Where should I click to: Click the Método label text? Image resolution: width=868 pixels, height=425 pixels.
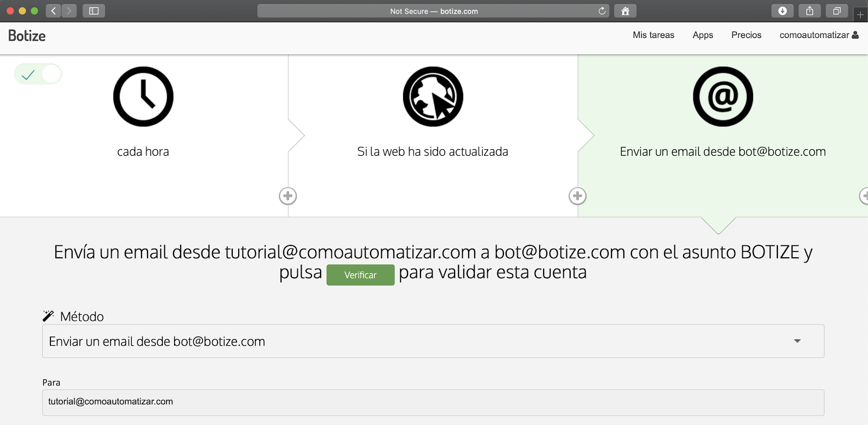coord(82,316)
